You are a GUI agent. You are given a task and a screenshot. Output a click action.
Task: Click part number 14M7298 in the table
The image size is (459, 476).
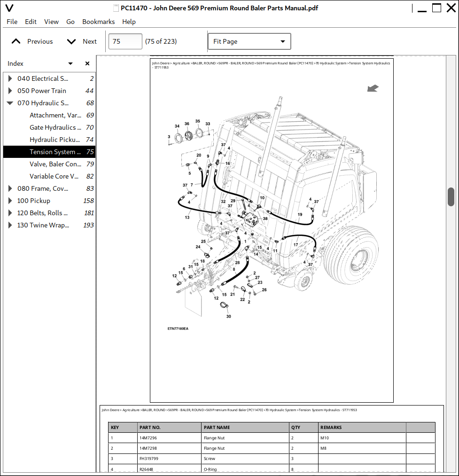point(148,448)
